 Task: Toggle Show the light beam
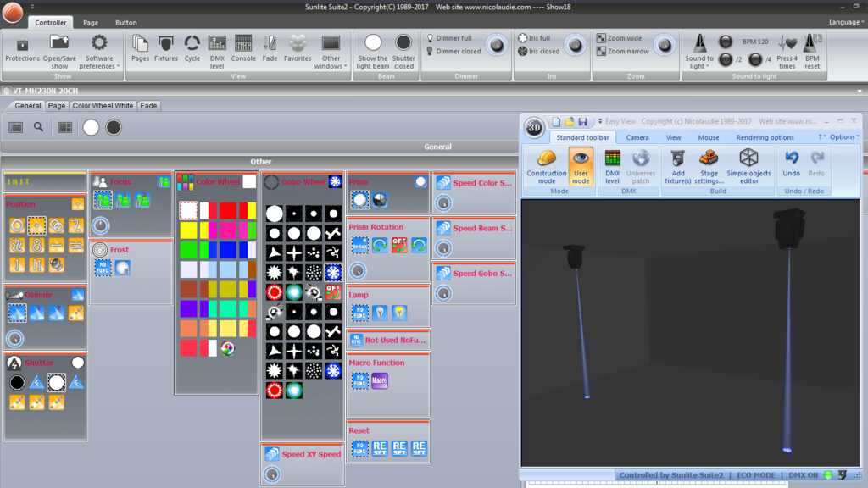click(x=373, y=52)
